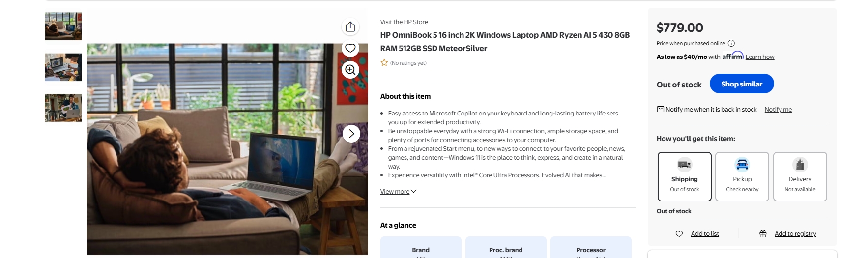This screenshot has height=258, width=868.
Task: Click the gift icon beside Add to registry
Action: coord(763,234)
